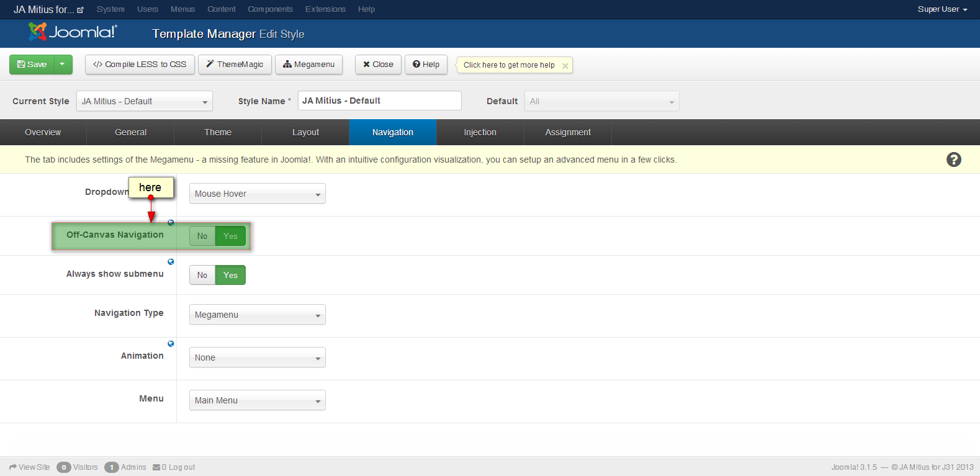Click the Admins count badge
The width and height of the screenshot is (980, 476).
pyautogui.click(x=111, y=467)
